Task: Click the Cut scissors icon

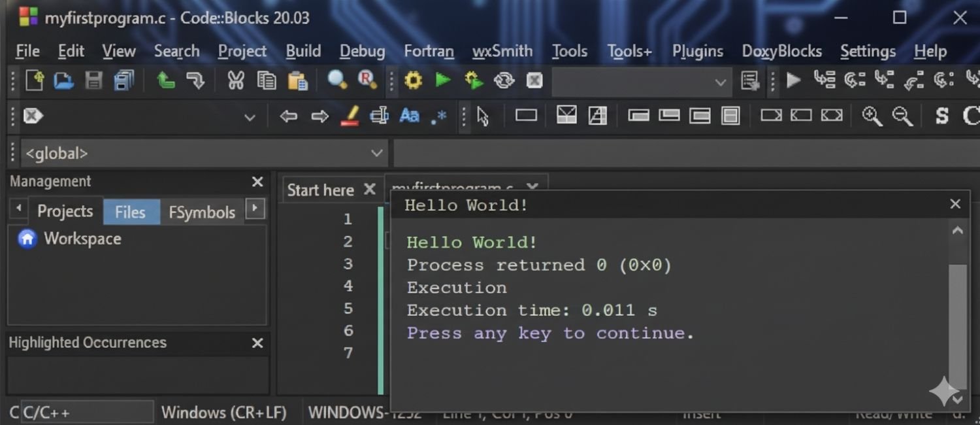Action: click(235, 80)
